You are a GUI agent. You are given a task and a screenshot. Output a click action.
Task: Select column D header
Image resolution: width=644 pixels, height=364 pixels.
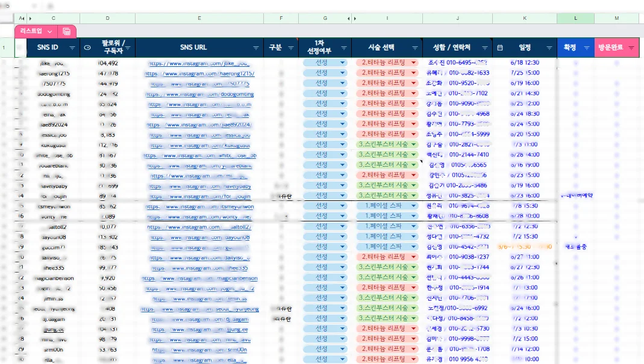coord(108,19)
